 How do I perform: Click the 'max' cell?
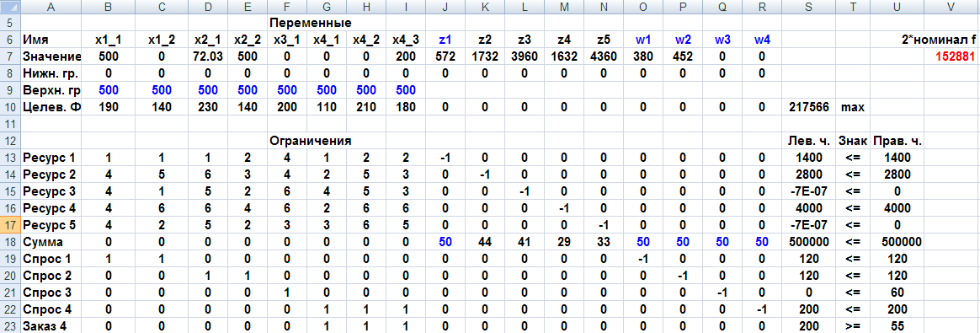pos(853,107)
